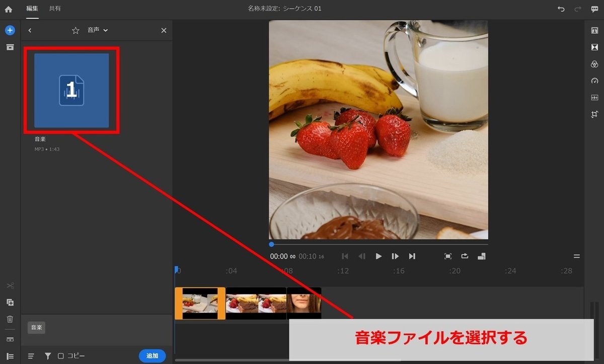Close the media browser panel

click(164, 31)
